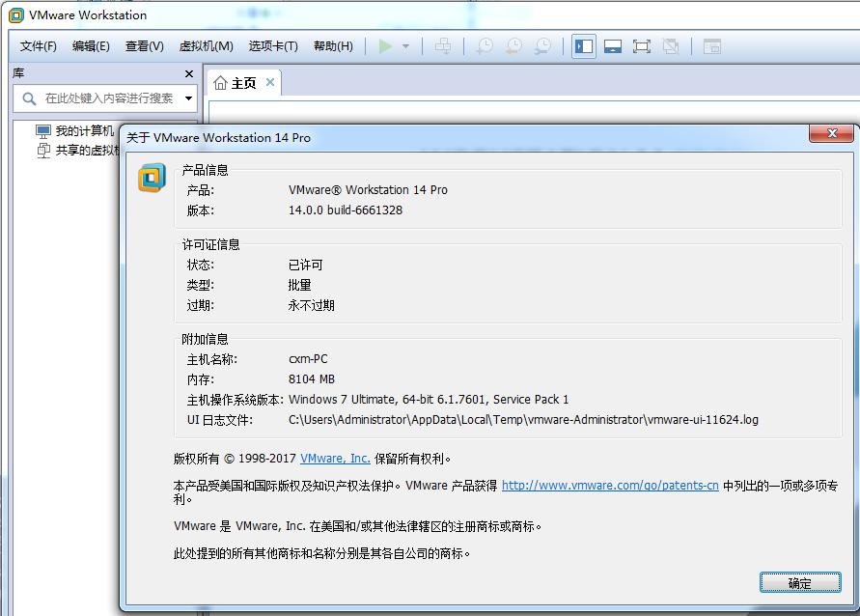Viewport: 860px width, 616px height.
Task: Click the license status value 已许可
Action: click(x=306, y=265)
